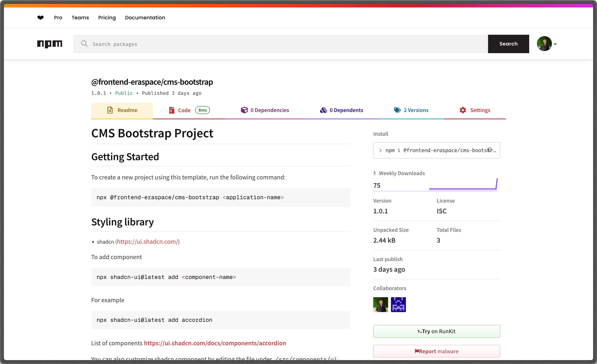This screenshot has height=364, width=597.
Task: Click the Versions tag icon
Action: [x=397, y=110]
